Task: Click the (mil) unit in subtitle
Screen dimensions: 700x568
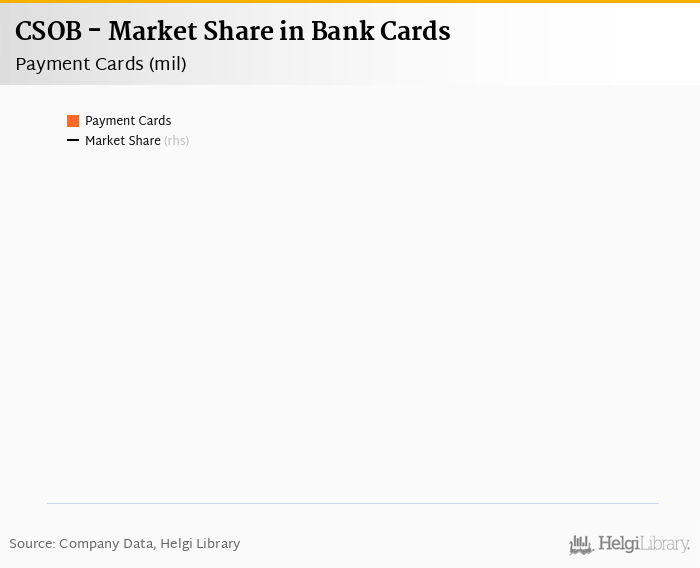Action: (x=168, y=64)
